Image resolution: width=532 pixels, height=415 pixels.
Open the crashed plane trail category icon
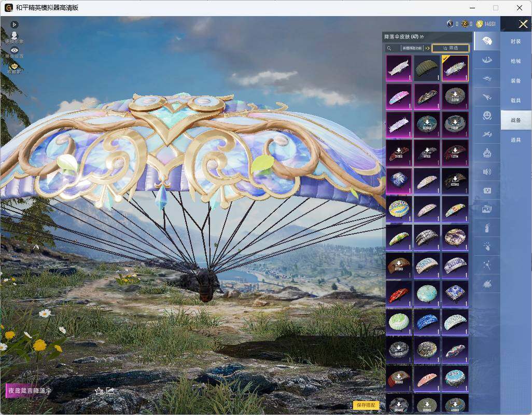coord(487,135)
